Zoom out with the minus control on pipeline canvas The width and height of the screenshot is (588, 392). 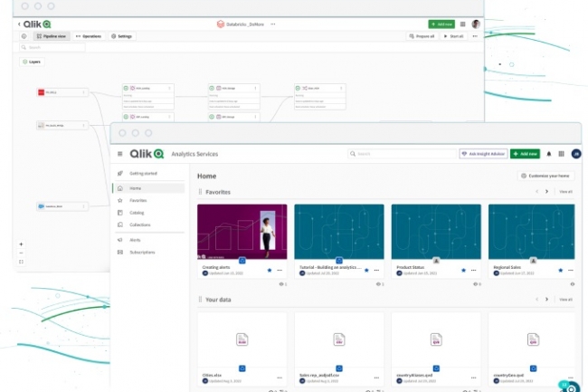pyautogui.click(x=21, y=253)
